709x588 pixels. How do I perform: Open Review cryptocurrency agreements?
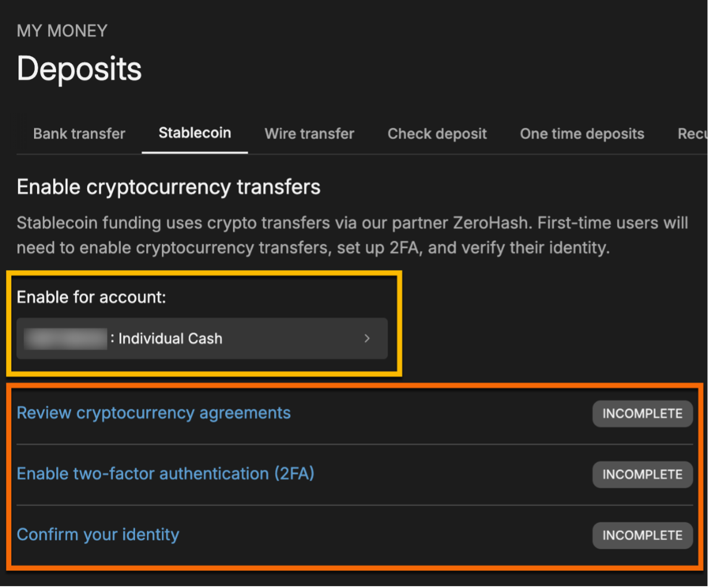pos(153,413)
